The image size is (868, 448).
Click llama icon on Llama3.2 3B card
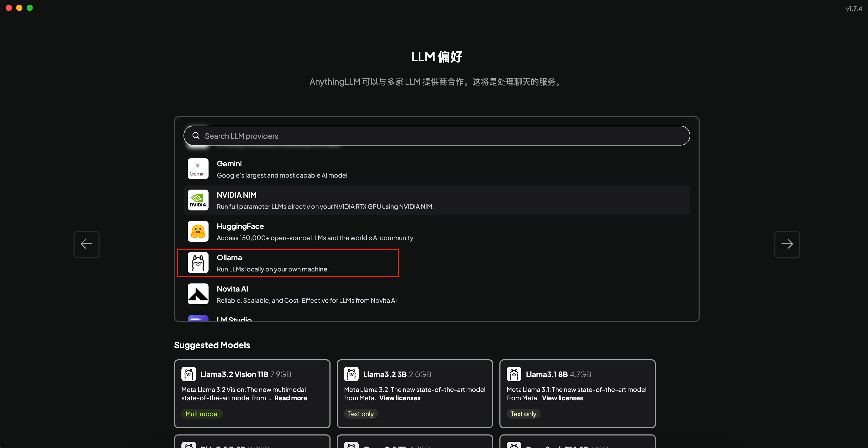click(351, 374)
